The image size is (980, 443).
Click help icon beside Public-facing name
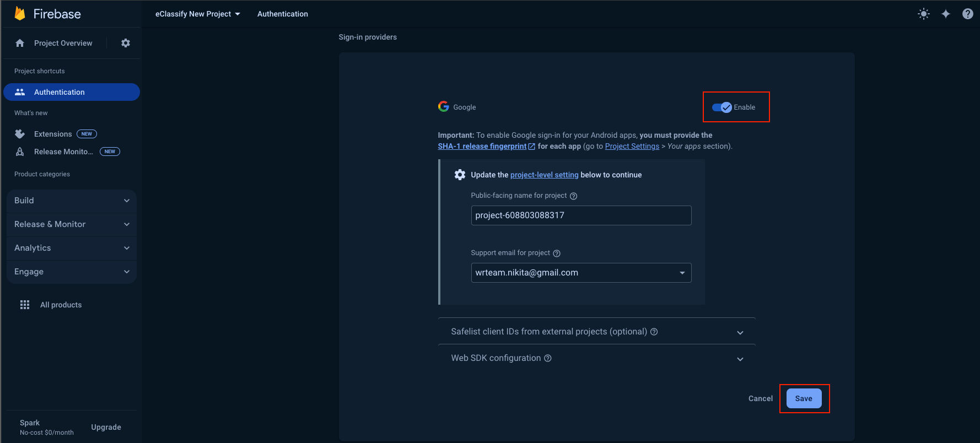pyautogui.click(x=573, y=196)
